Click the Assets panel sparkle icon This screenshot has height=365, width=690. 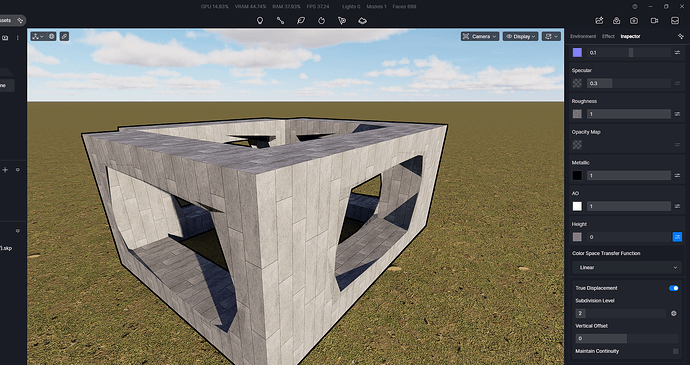(20, 20)
